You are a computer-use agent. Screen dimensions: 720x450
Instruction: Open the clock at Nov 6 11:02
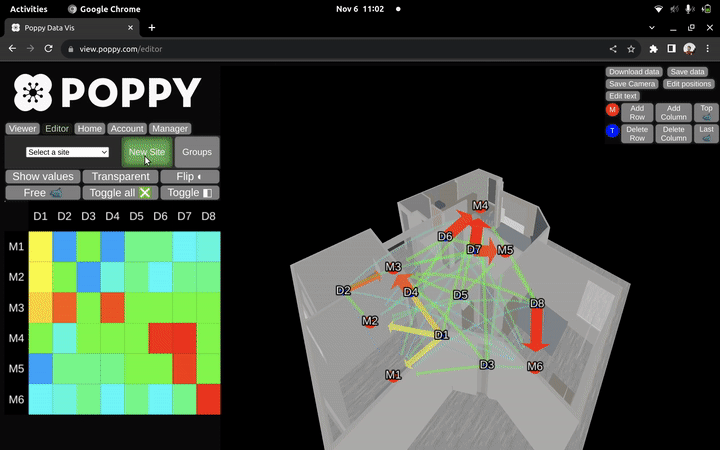[360, 9]
